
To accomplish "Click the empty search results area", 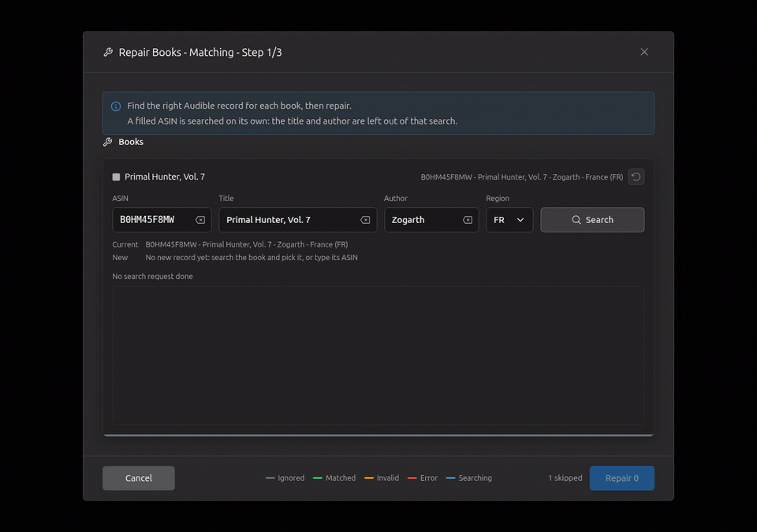I will 378,355.
